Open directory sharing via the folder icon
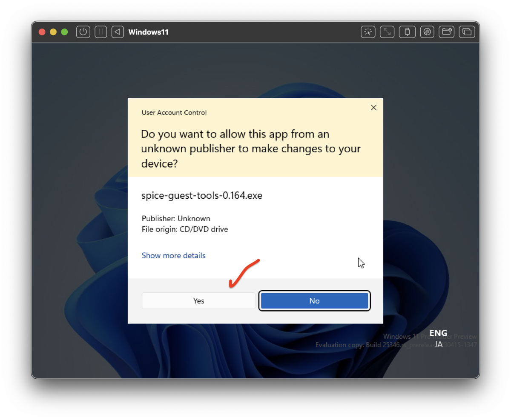This screenshot has width=511, height=420. 446,31
